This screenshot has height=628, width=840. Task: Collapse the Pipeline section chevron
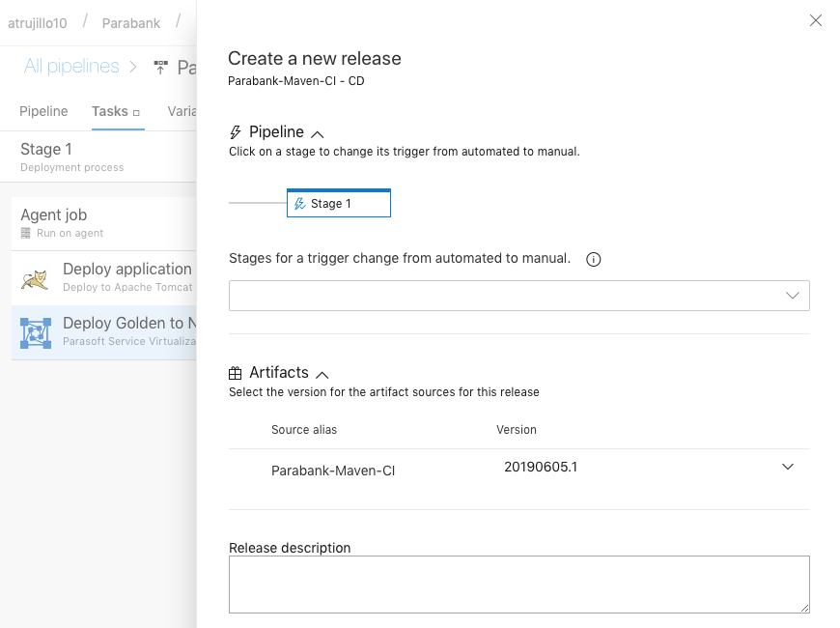point(317,134)
